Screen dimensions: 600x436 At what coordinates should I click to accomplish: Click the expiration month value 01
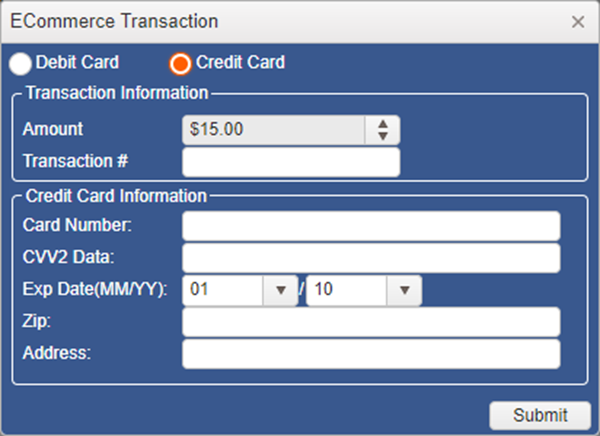tap(223, 290)
